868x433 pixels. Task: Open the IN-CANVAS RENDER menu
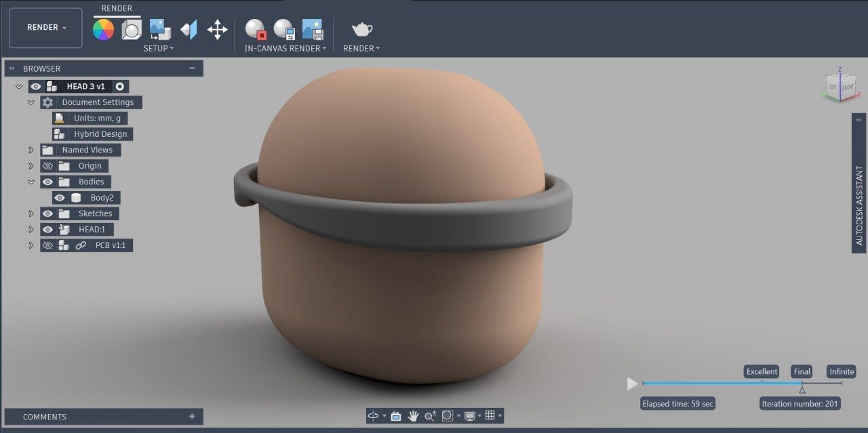tap(285, 49)
